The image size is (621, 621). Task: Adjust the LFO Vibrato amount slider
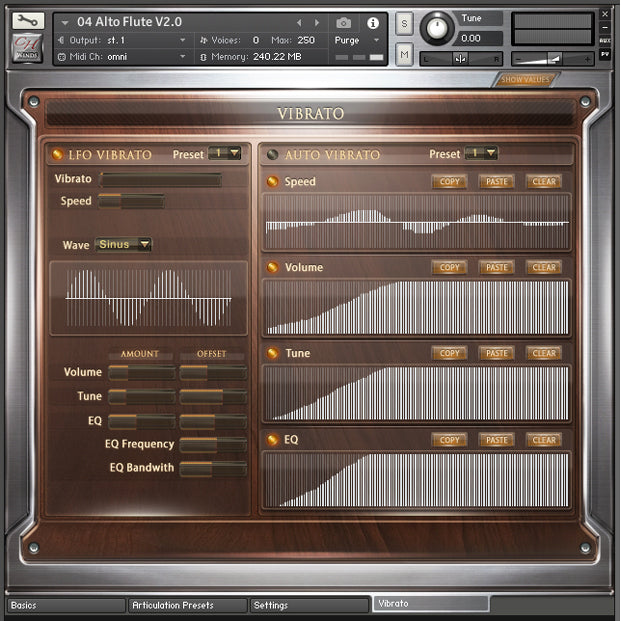click(x=161, y=180)
